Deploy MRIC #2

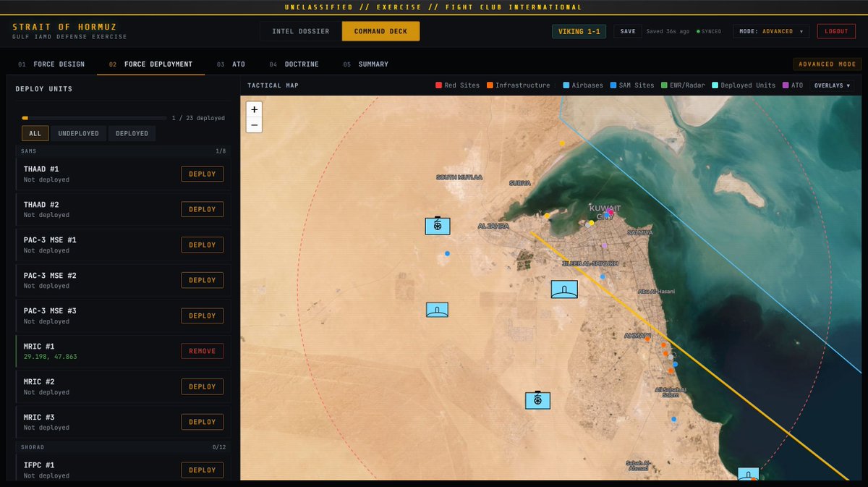tap(203, 386)
